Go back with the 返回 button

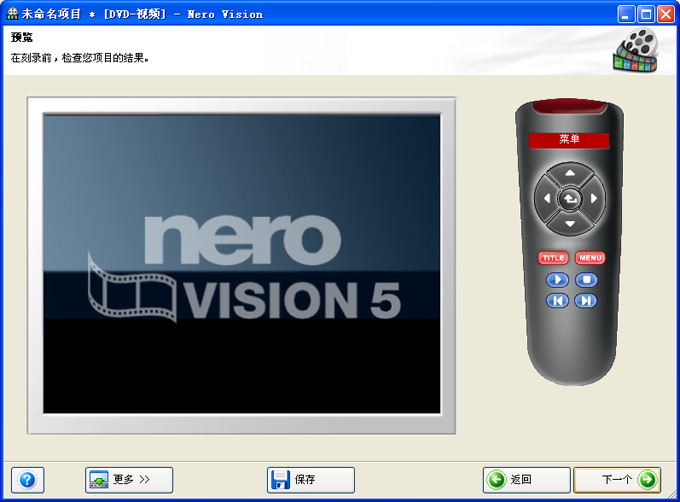click(x=526, y=480)
